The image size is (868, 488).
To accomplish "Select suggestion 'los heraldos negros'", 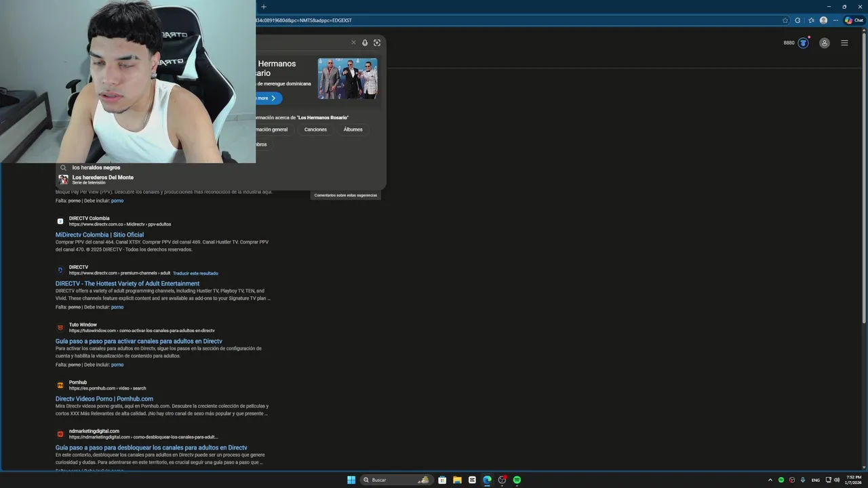I will pyautogui.click(x=96, y=167).
